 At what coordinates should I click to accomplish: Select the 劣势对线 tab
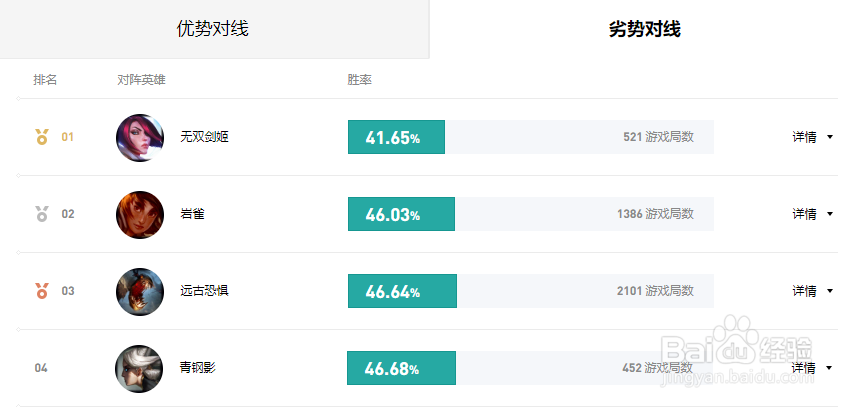tap(645, 29)
